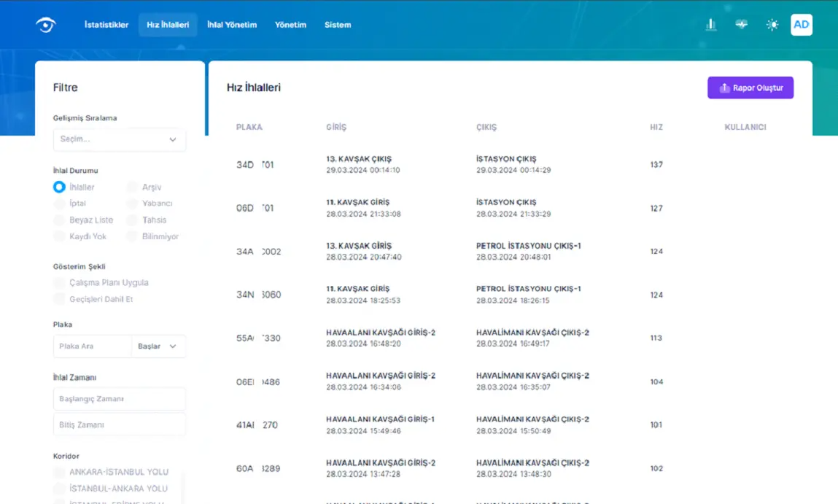Enable Çalışma Planı Uygula checkbox
This screenshot has height=504, width=838.
click(x=59, y=282)
